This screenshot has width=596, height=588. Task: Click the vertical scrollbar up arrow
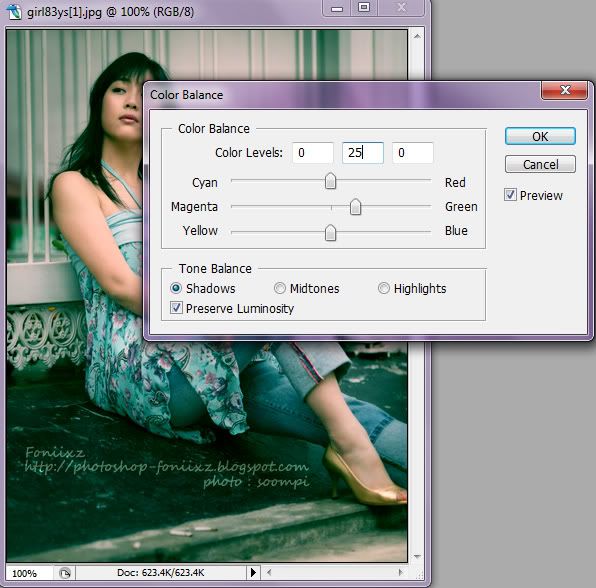point(417,36)
